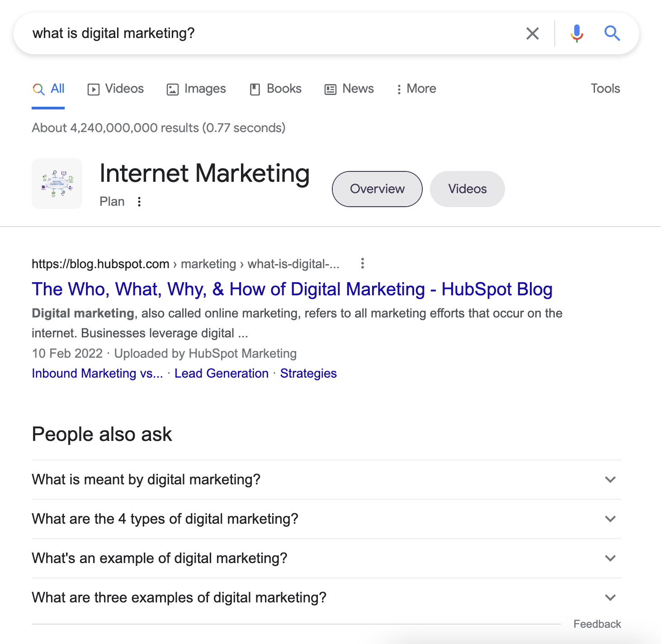661x644 pixels.
Task: Expand "What are three examples" question
Action: point(326,598)
